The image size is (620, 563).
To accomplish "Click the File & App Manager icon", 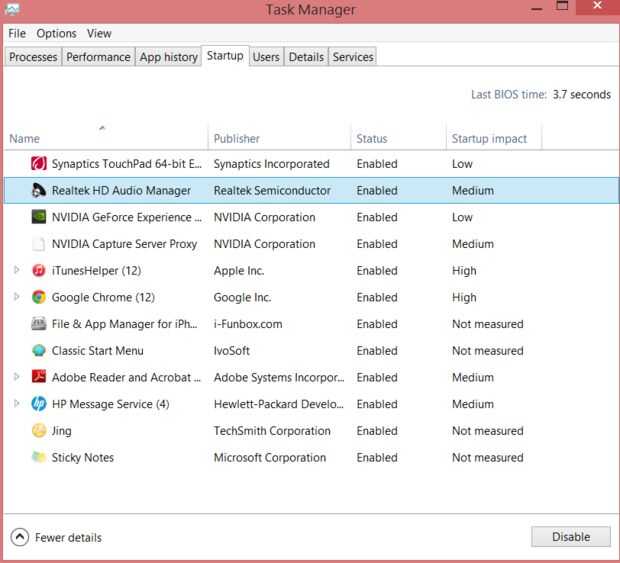I will (39, 324).
